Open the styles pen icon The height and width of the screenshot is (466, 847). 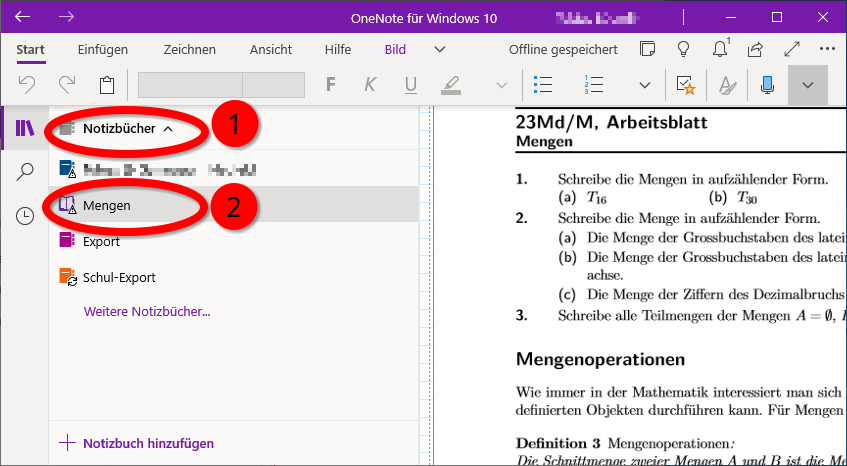tap(728, 85)
